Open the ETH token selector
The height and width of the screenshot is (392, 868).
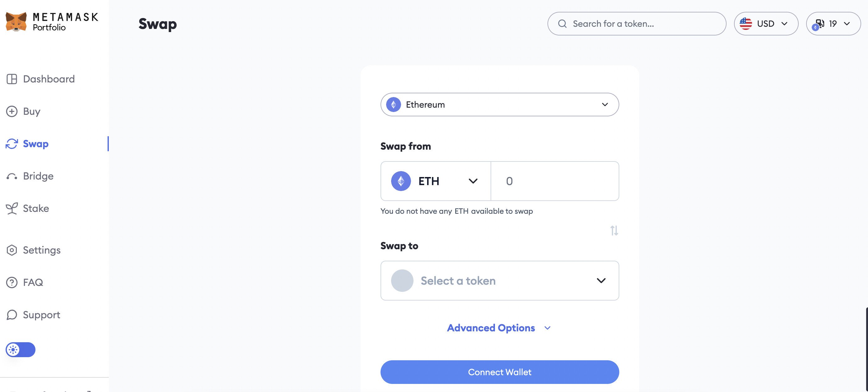(435, 181)
